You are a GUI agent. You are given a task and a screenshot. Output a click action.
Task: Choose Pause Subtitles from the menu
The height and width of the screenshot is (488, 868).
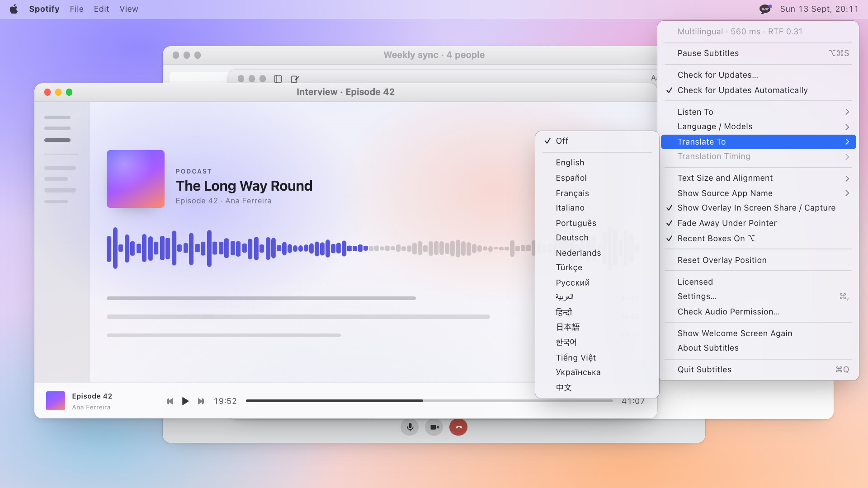759,53
